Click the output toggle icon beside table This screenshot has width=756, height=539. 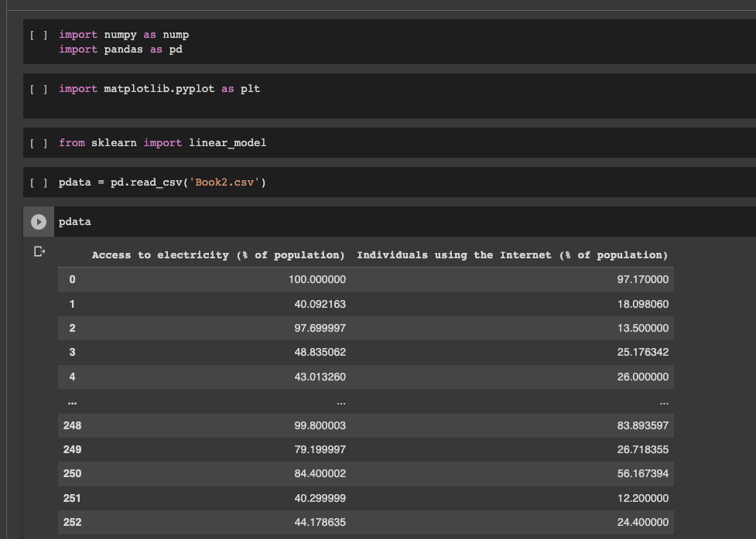(x=39, y=251)
